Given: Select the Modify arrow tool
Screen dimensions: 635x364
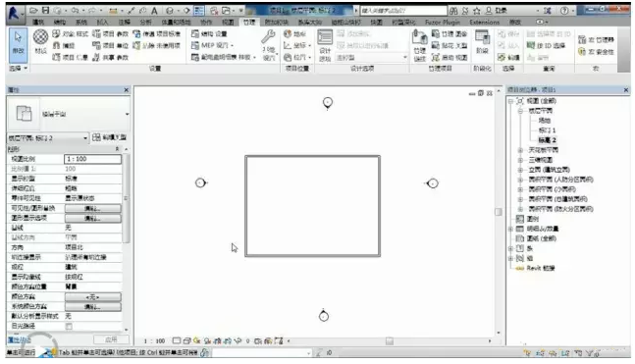Looking at the screenshot, I should pyautogui.click(x=18, y=43).
